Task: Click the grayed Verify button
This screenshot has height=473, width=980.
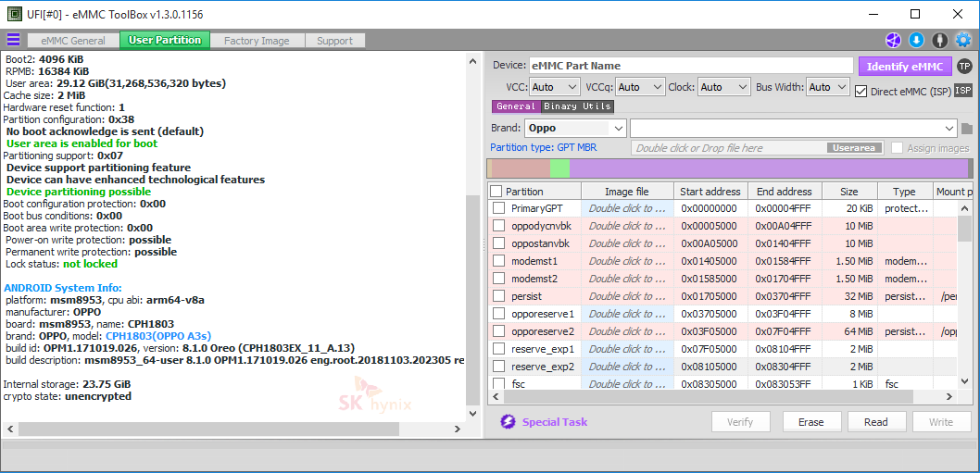Action: tap(740, 422)
